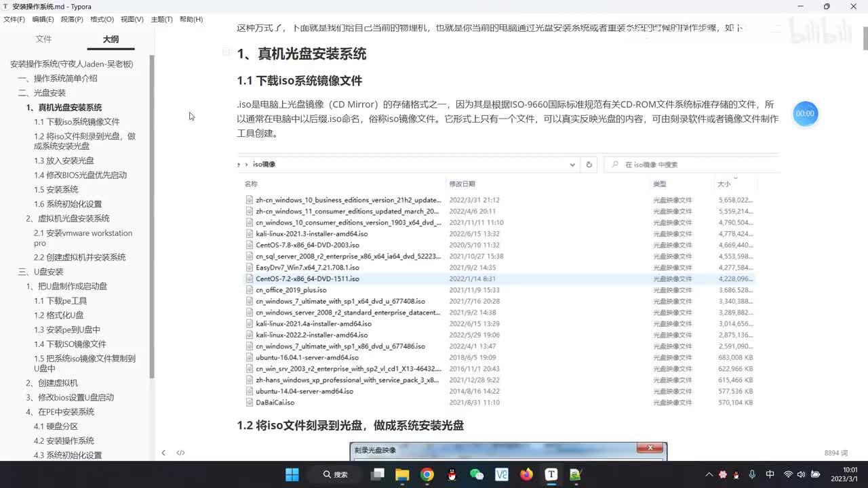
Task: Open network Wi-Fi tray icon
Action: click(x=788, y=474)
